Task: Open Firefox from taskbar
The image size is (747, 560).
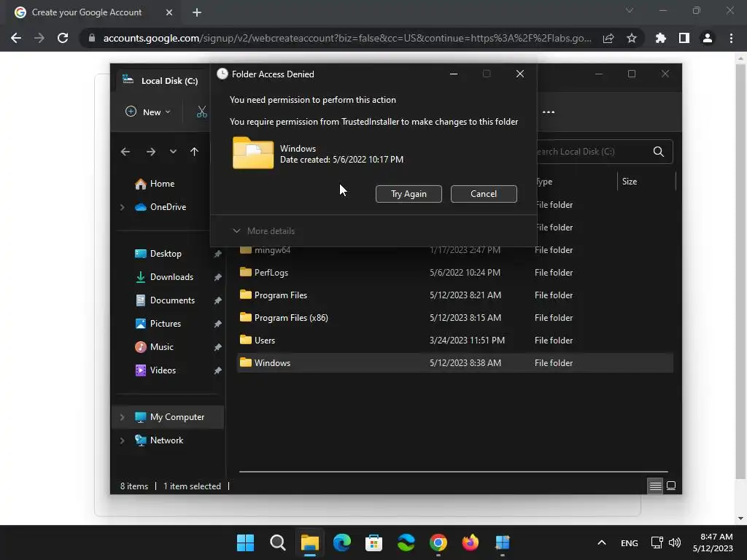Action: click(x=471, y=542)
